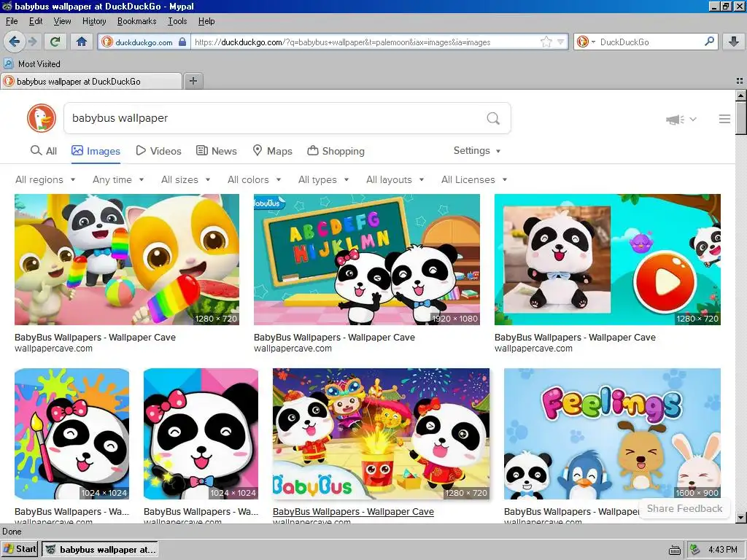The image size is (747, 560).
Task: Open the All sizes filter
Action: click(x=186, y=179)
